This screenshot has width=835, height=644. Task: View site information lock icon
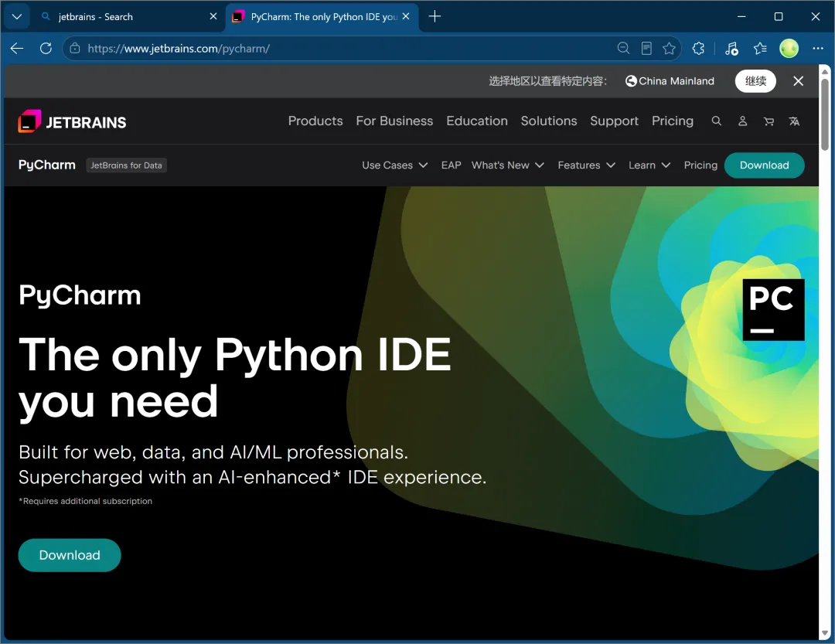(x=75, y=49)
